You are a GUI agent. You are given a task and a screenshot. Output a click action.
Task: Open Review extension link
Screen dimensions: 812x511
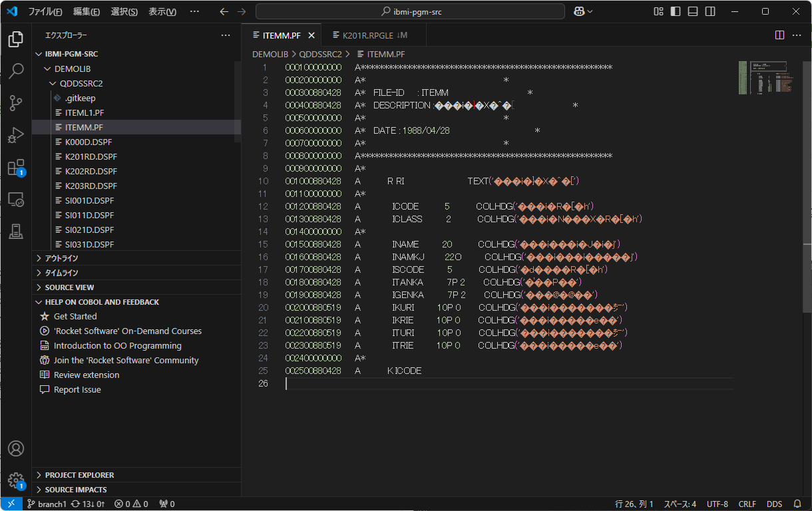pyautogui.click(x=87, y=375)
